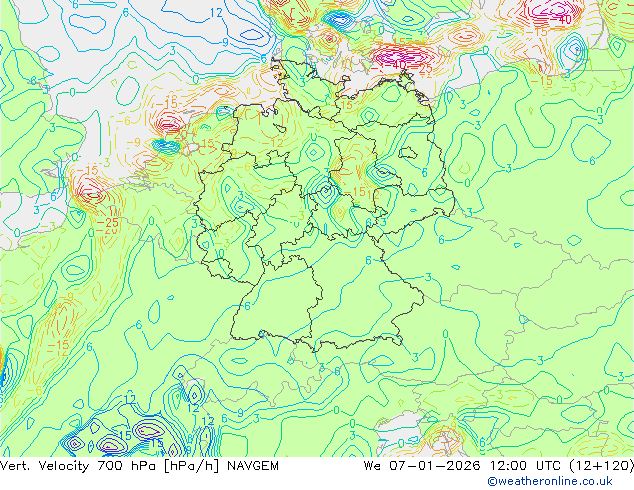
Task: Click the "12:00 UTC" time text
Action: point(525,466)
